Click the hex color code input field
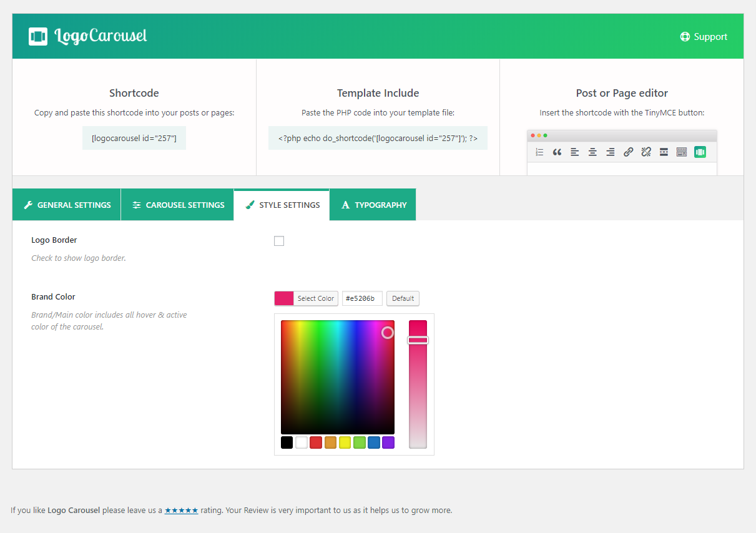 point(362,298)
